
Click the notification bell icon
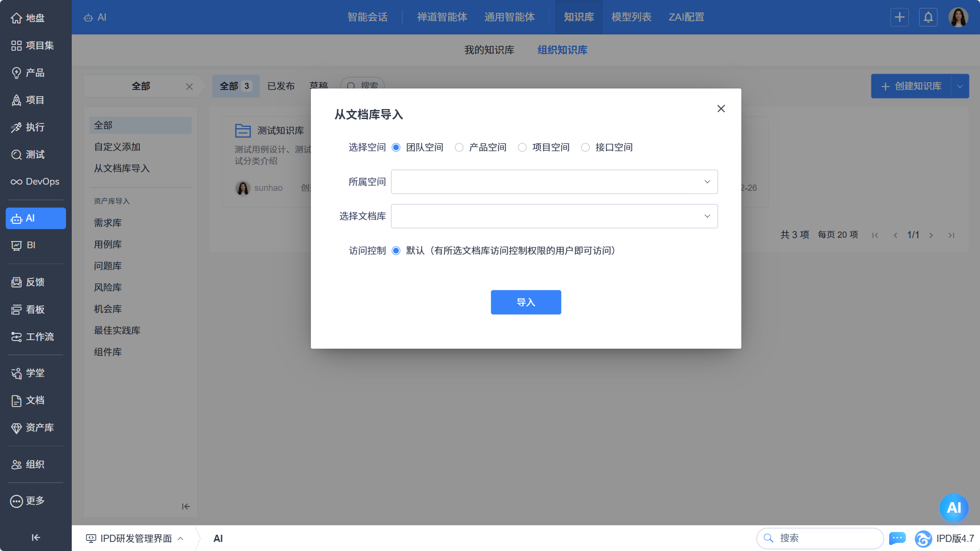click(928, 17)
